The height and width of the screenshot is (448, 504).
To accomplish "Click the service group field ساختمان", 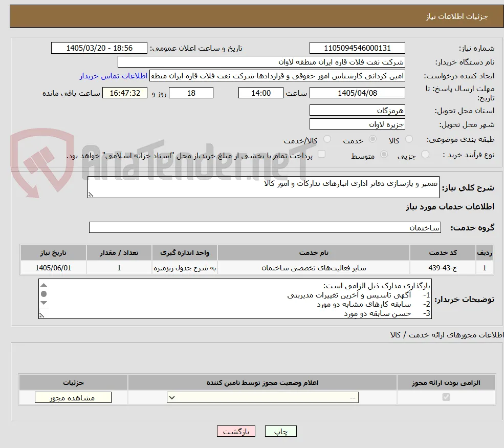I will coord(265,227).
